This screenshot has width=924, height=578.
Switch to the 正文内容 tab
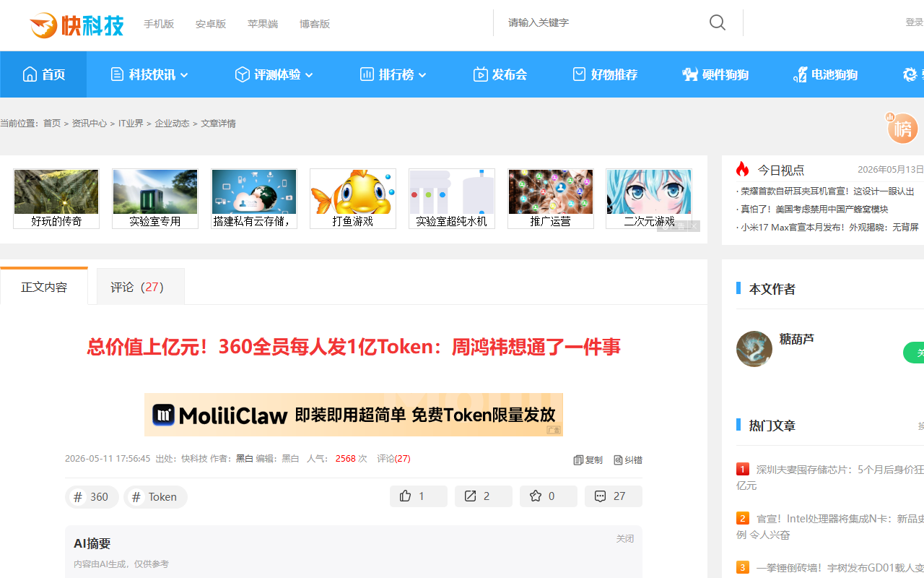coord(44,286)
